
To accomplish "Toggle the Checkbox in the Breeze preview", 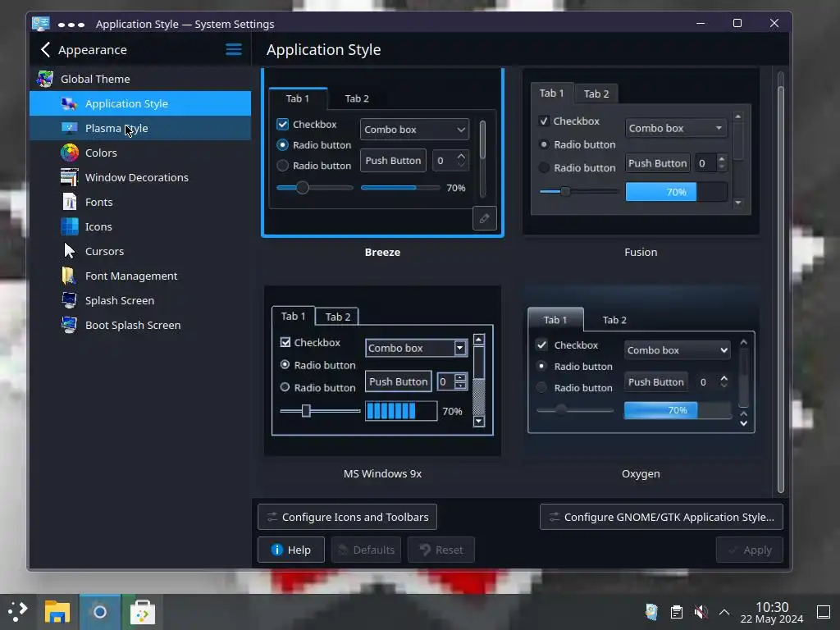I will point(282,125).
